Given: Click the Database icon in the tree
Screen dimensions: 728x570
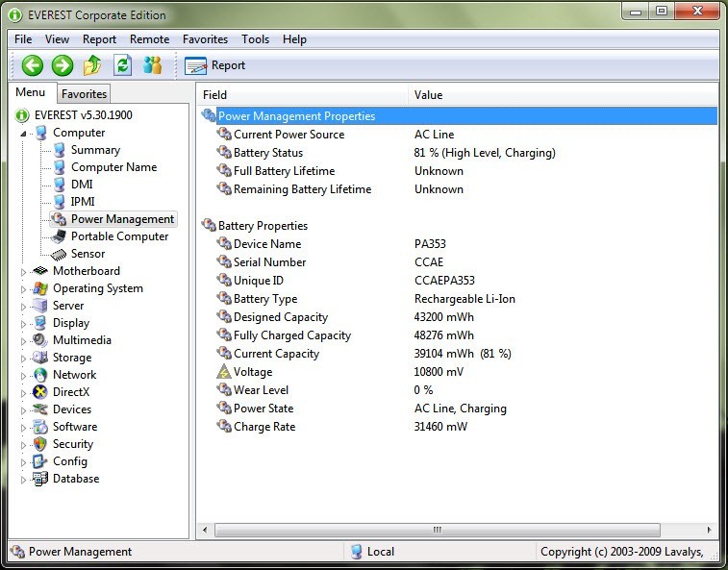Looking at the screenshot, I should tap(40, 479).
